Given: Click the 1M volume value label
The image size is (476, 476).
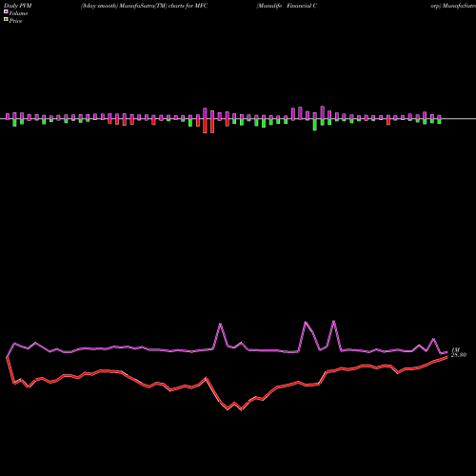Looking at the screenshot, I should [455, 350].
